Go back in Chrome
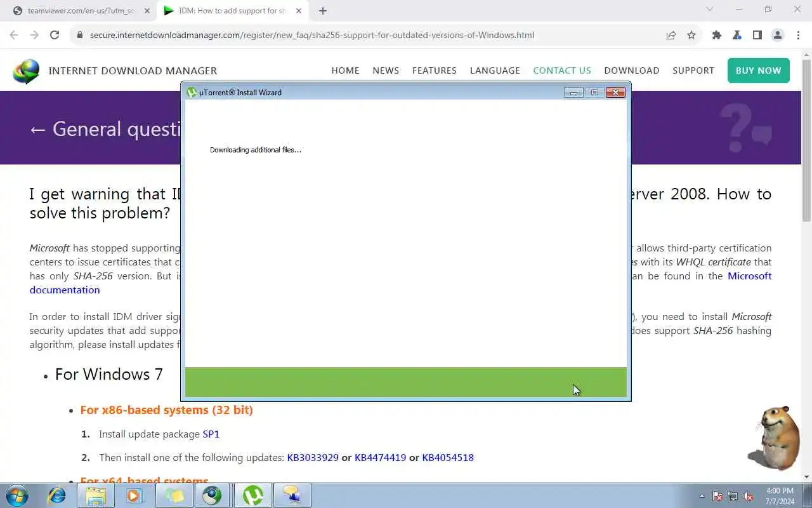The width and height of the screenshot is (812, 508). point(14,35)
